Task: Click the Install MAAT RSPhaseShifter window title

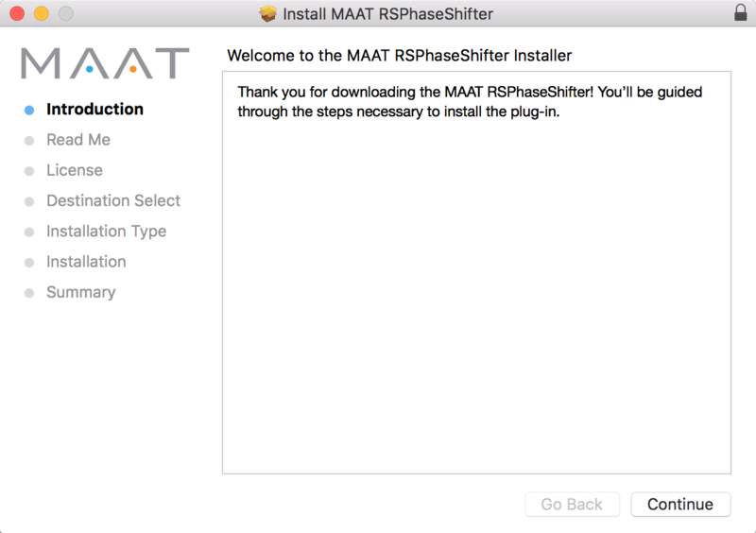Action: coord(387,14)
